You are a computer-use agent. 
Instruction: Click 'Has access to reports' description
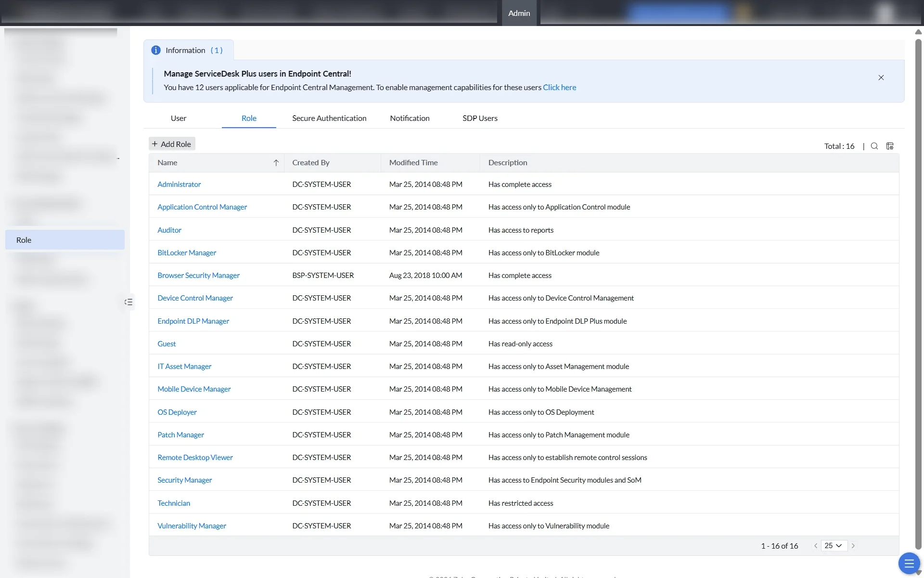pos(521,230)
